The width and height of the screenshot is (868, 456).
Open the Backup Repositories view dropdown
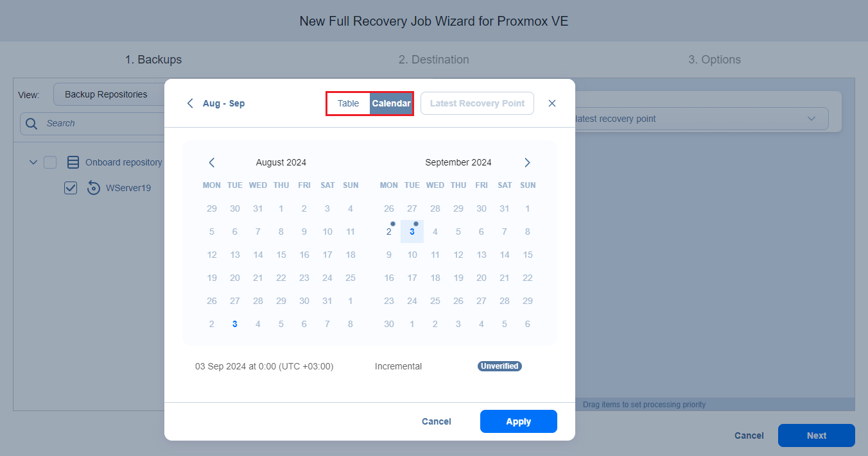(x=109, y=94)
